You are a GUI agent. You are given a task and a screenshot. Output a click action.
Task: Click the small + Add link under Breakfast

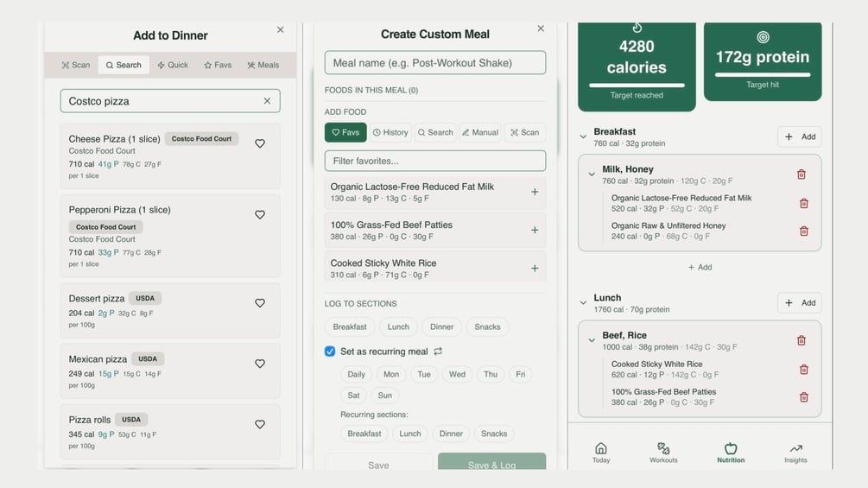point(700,267)
